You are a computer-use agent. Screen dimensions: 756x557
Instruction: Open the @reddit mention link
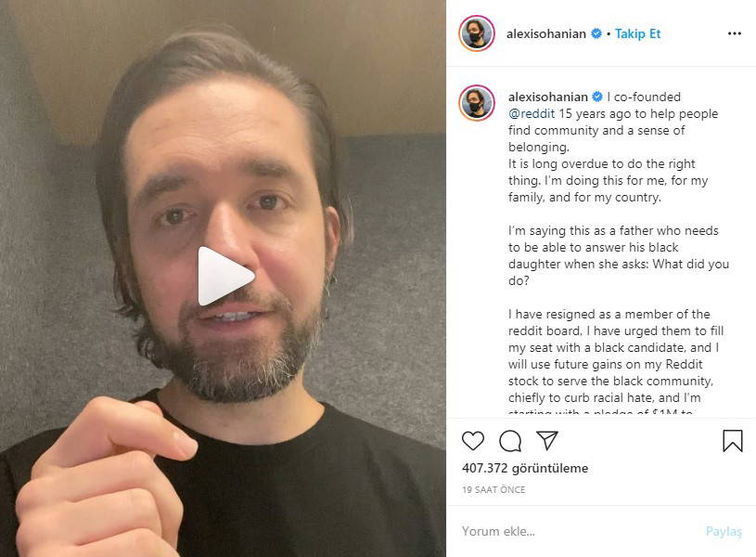pyautogui.click(x=532, y=114)
